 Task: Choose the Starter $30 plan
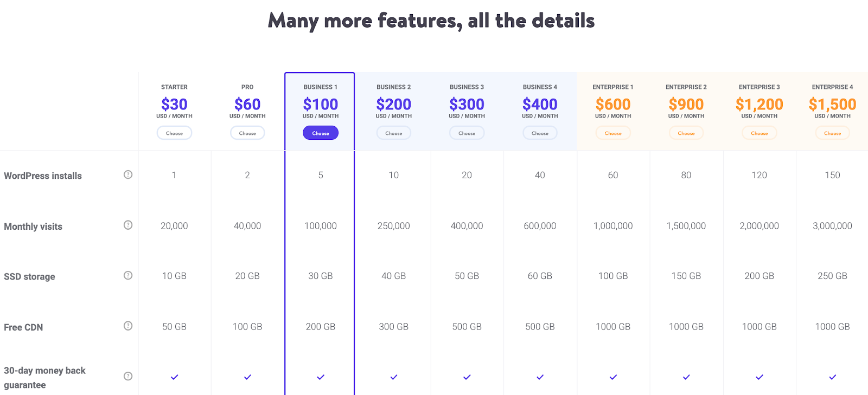pos(174,133)
